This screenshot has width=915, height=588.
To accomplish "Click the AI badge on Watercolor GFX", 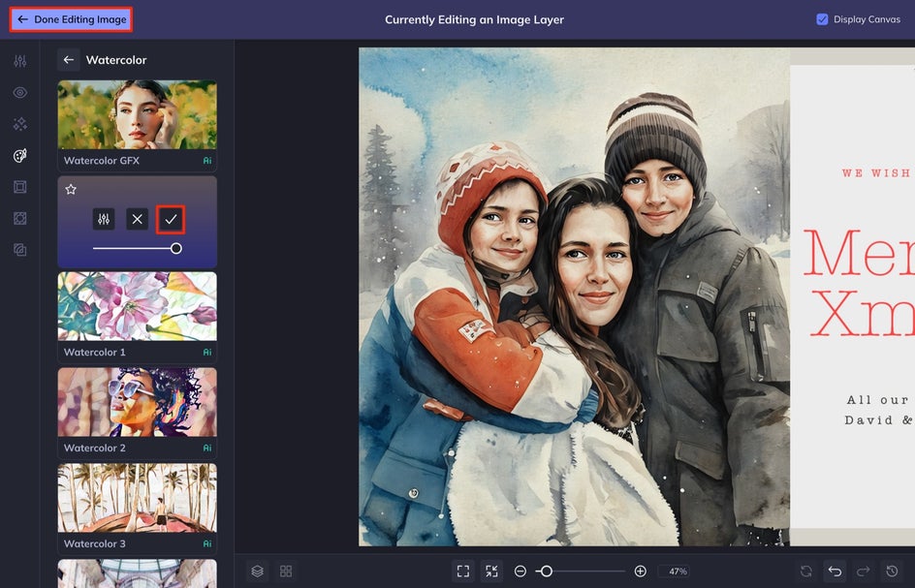I will (x=207, y=161).
